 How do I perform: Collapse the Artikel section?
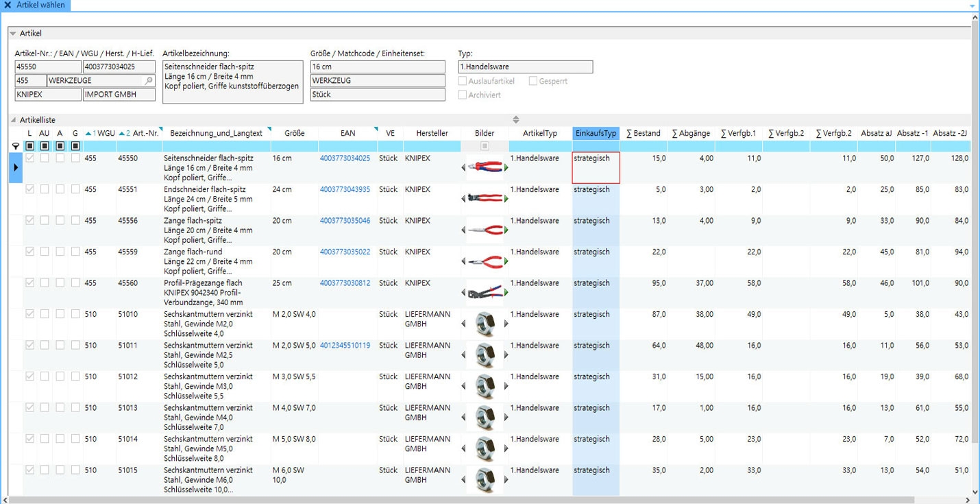13,34
